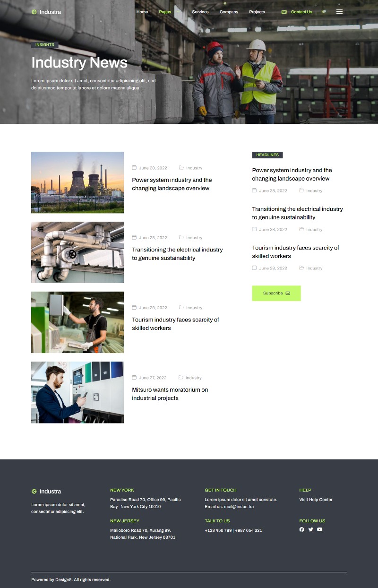The image size is (378, 588).
Task: Click the Facebook icon in footer
Action: (302, 529)
